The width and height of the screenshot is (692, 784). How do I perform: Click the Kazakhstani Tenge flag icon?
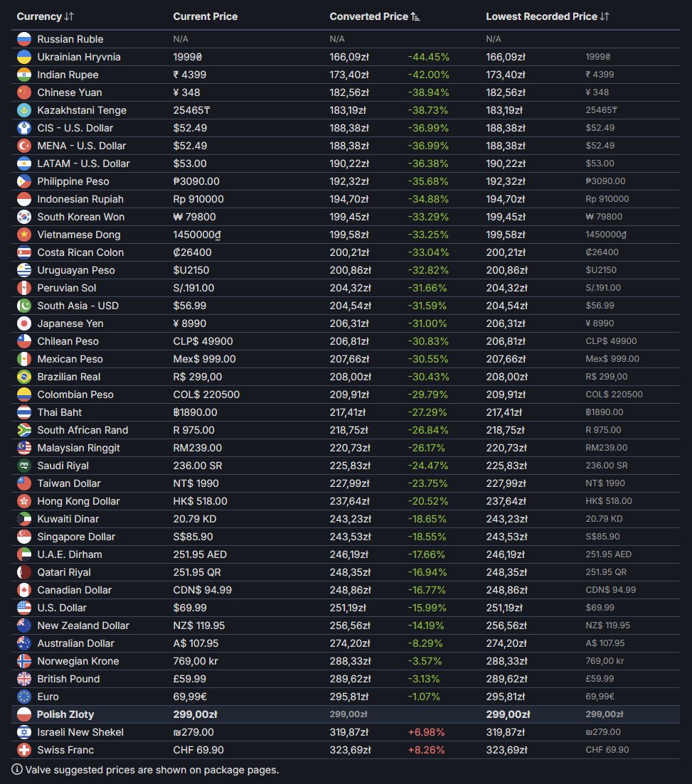(x=24, y=110)
